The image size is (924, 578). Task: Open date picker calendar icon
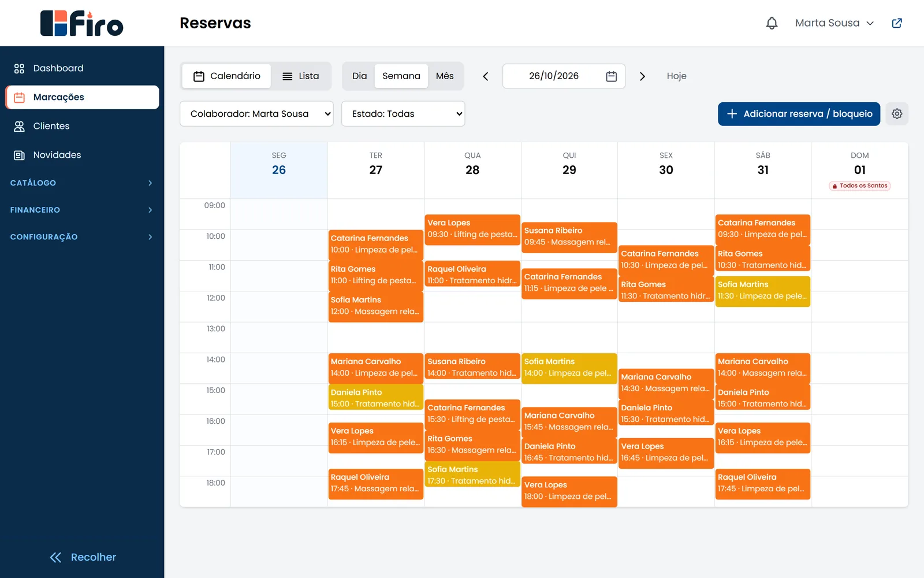tap(612, 76)
